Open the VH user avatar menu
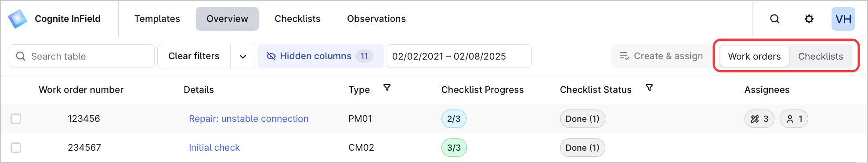Screen dimensions: 868x163 click(x=843, y=19)
